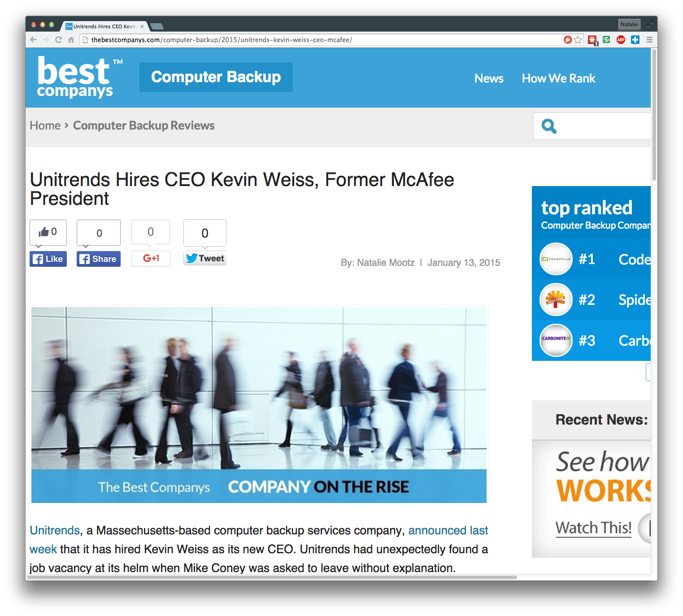Screen dimensions: 683x616
Task: Open the browser home icon
Action: tap(71, 39)
